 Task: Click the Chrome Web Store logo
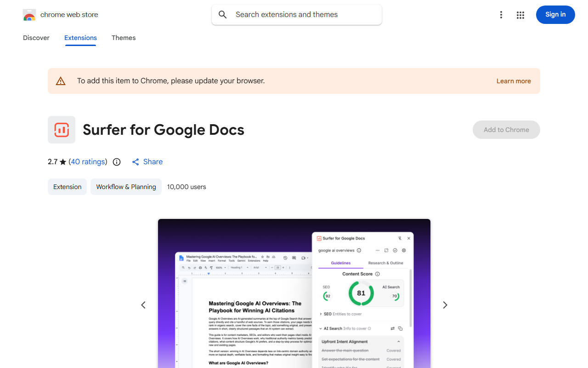pos(29,15)
